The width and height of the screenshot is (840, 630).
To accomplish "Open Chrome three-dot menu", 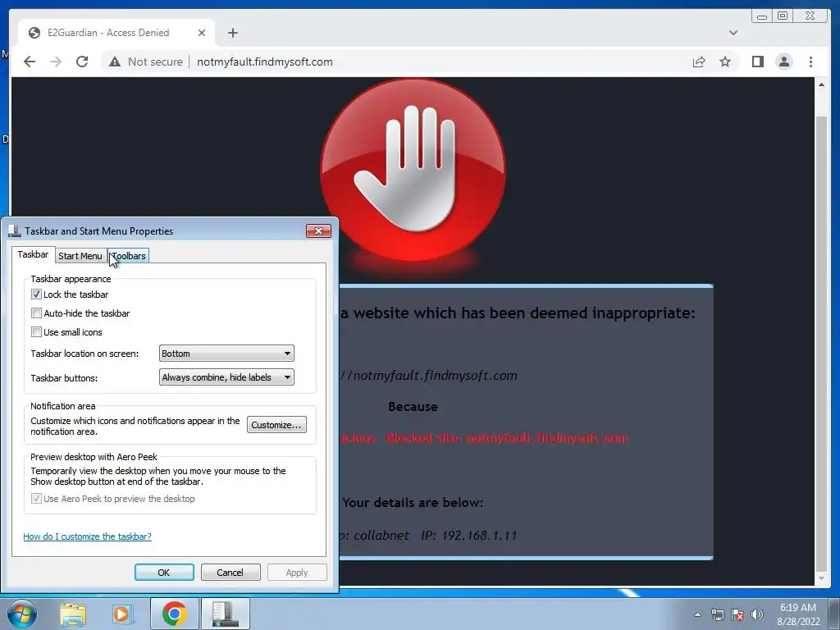I will coord(810,62).
